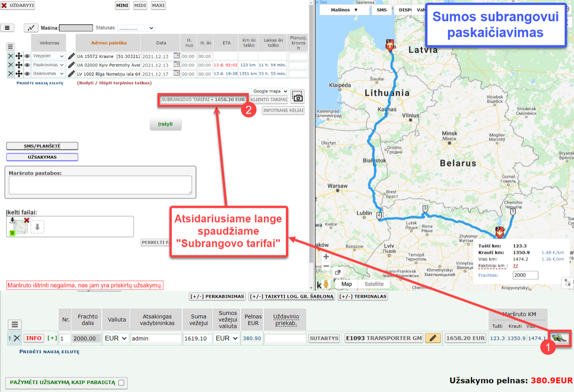574x392 pixels.
Task: Click the map screenshot camera icon
Action: [297, 96]
